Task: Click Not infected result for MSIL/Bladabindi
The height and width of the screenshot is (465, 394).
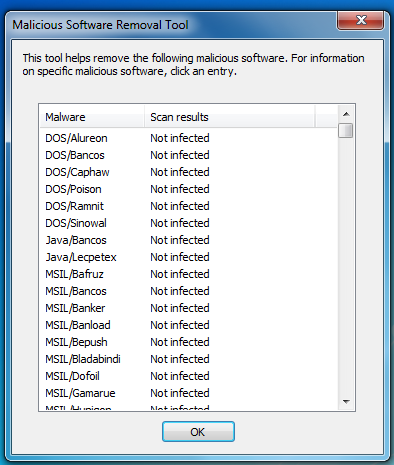Action: [180, 359]
